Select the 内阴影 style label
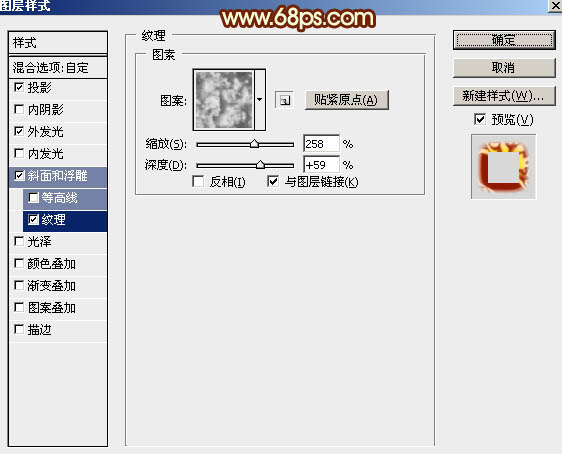Viewport: 562px width, 454px height. click(46, 110)
